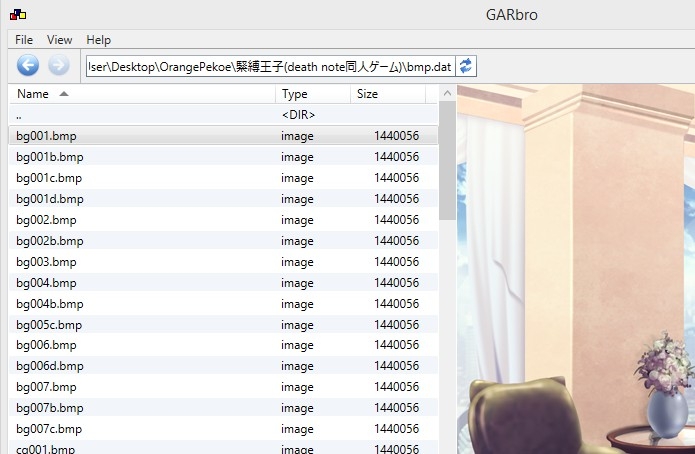Select file bg001d.bmp
The image size is (695, 454).
(223, 199)
